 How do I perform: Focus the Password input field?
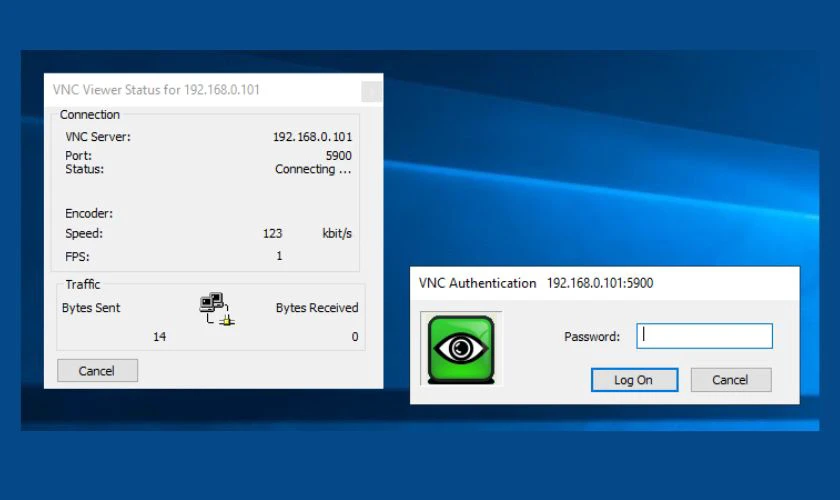[704, 336]
